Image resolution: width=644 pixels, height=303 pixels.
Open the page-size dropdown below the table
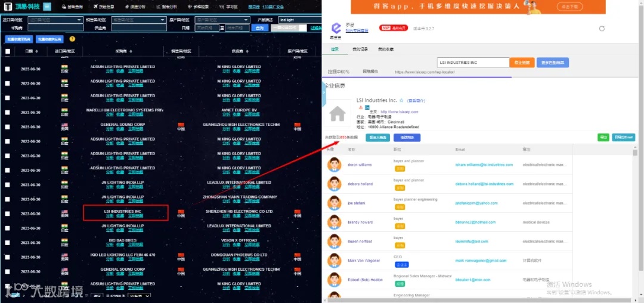[139, 296]
